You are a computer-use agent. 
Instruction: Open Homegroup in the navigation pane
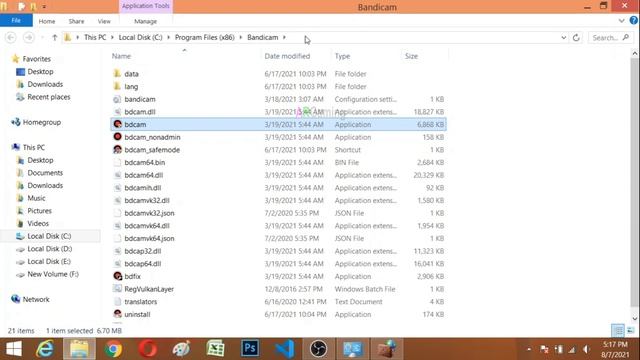[x=42, y=122]
